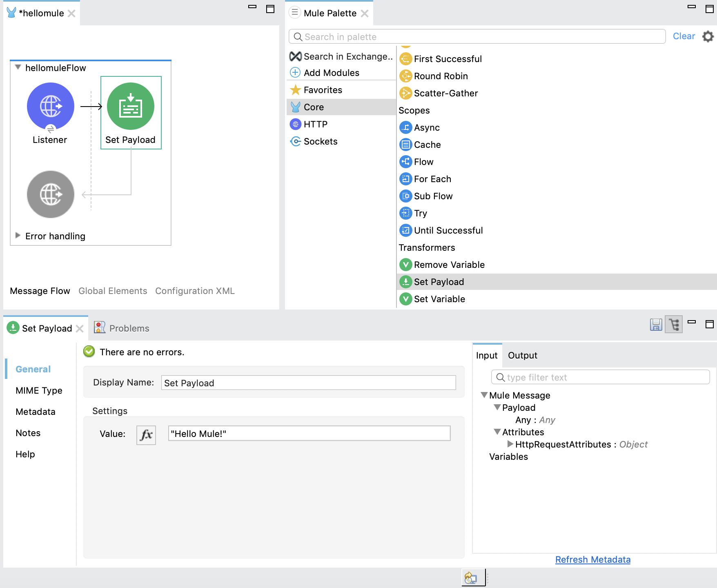This screenshot has width=717, height=588.
Task: Toggle the fx expression mode for Value
Action: coord(146,435)
